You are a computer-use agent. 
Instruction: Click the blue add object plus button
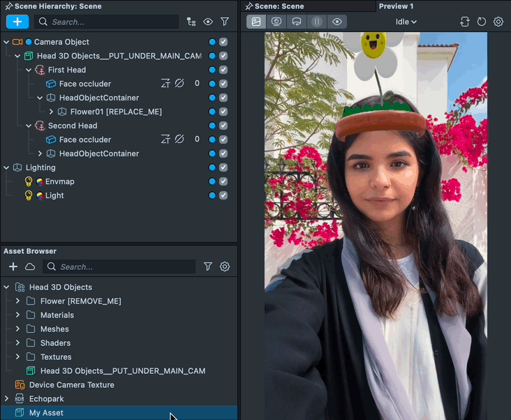point(17,22)
